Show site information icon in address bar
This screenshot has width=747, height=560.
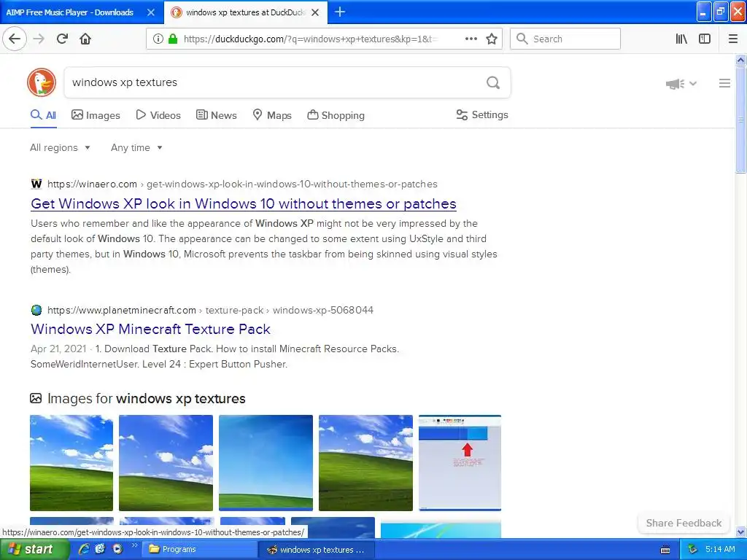[158, 39]
